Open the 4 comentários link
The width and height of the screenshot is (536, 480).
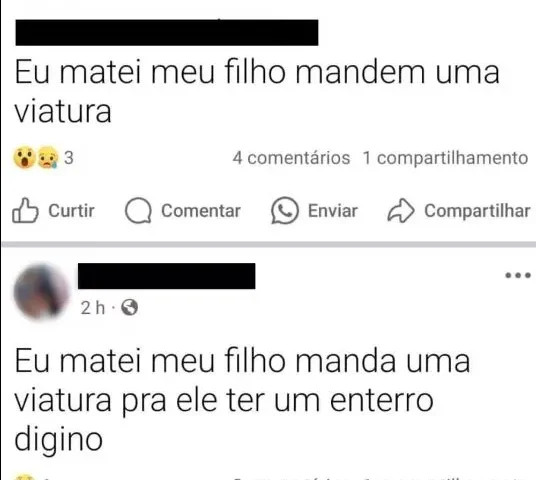(x=291, y=158)
